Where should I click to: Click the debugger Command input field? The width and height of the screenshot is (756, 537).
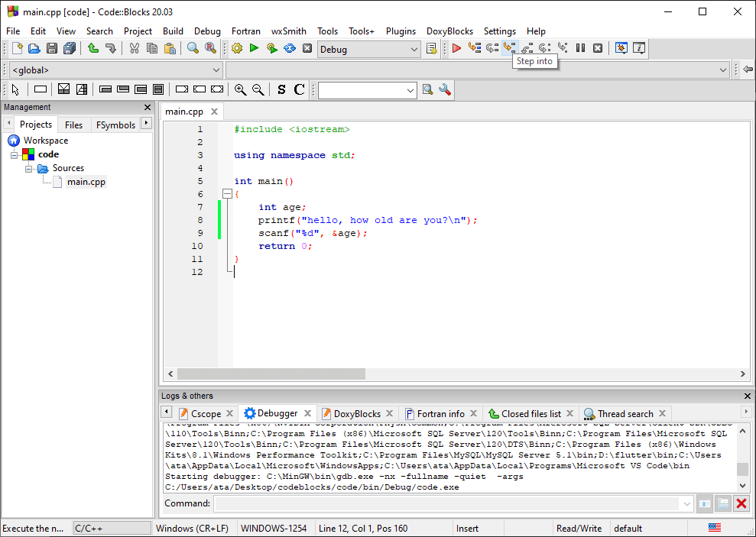[x=451, y=503]
